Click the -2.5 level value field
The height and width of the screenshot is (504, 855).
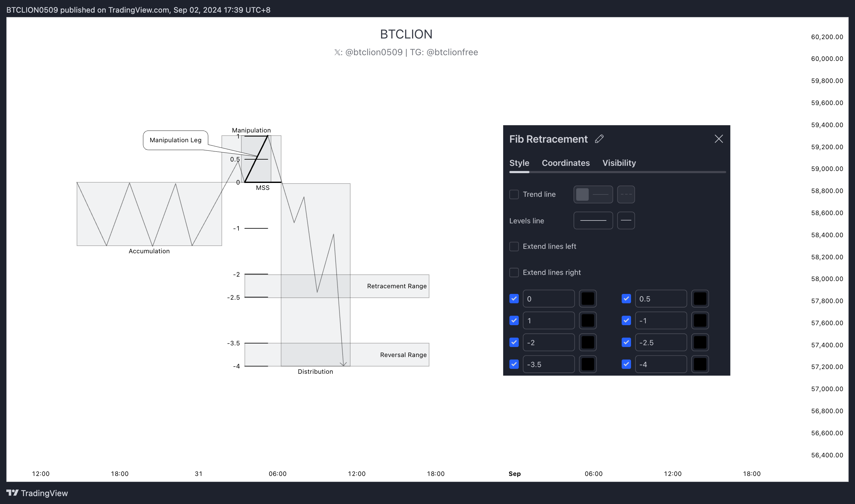661,343
